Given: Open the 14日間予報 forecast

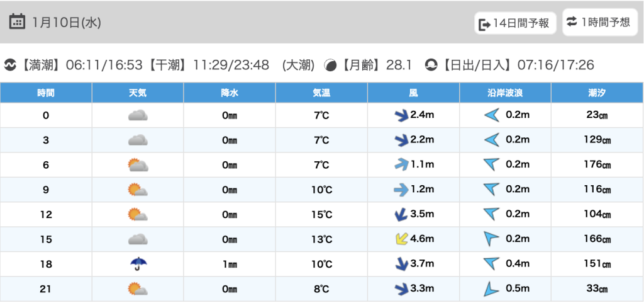Looking at the screenshot, I should [514, 24].
